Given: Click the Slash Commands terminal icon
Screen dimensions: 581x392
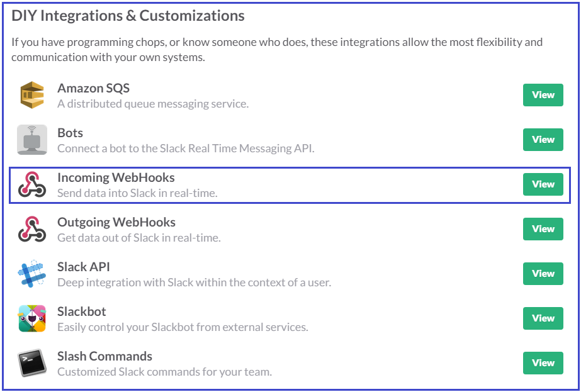Looking at the screenshot, I should [32, 363].
